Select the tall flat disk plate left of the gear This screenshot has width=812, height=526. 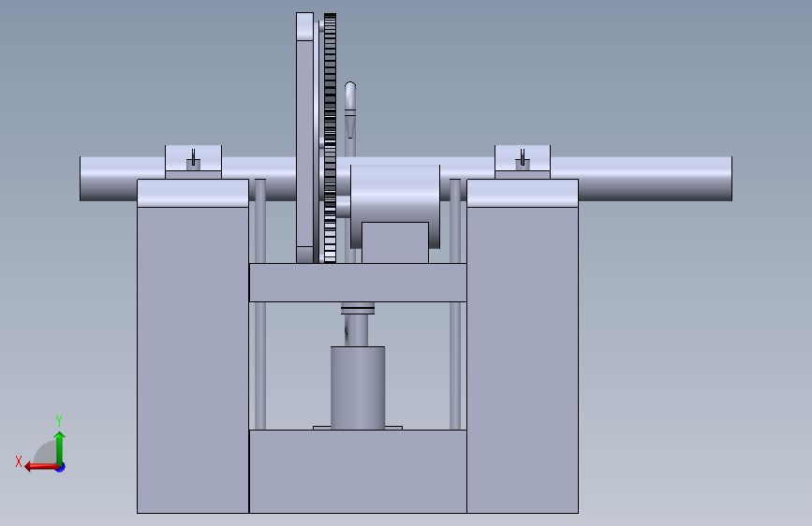coord(304,138)
